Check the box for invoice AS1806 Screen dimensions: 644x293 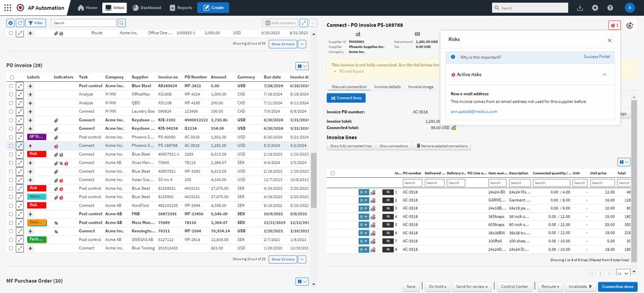coord(11,94)
